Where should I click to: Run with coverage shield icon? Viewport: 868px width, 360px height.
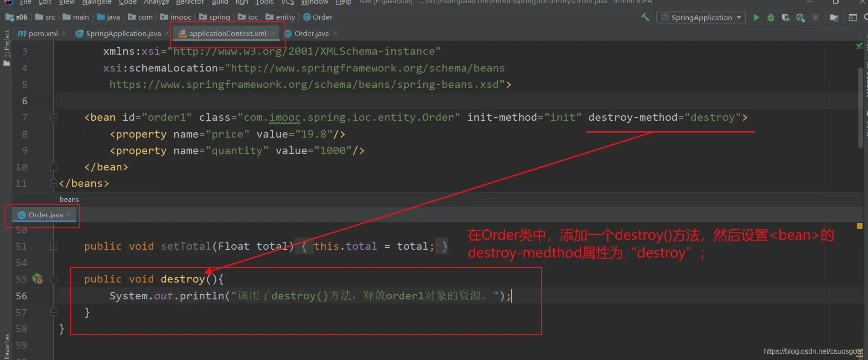pos(785,17)
